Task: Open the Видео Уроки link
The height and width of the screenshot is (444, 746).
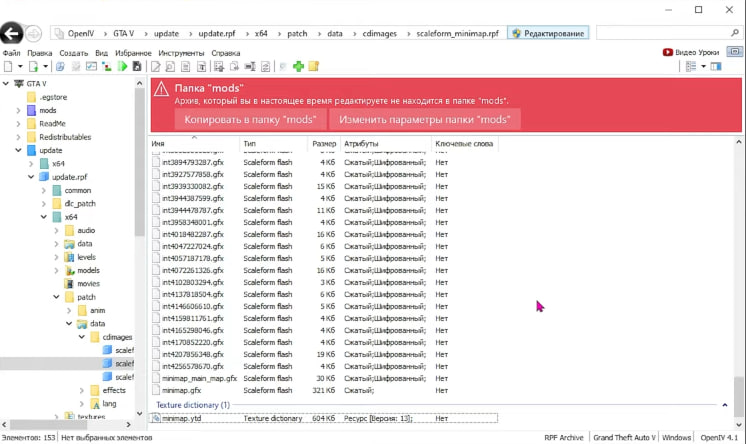Action: point(691,52)
